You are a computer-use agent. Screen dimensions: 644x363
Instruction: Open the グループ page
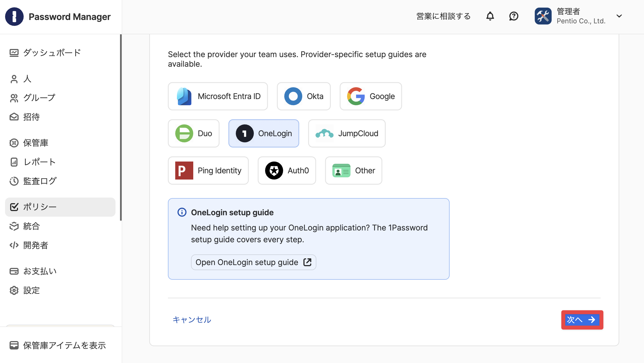60,98
